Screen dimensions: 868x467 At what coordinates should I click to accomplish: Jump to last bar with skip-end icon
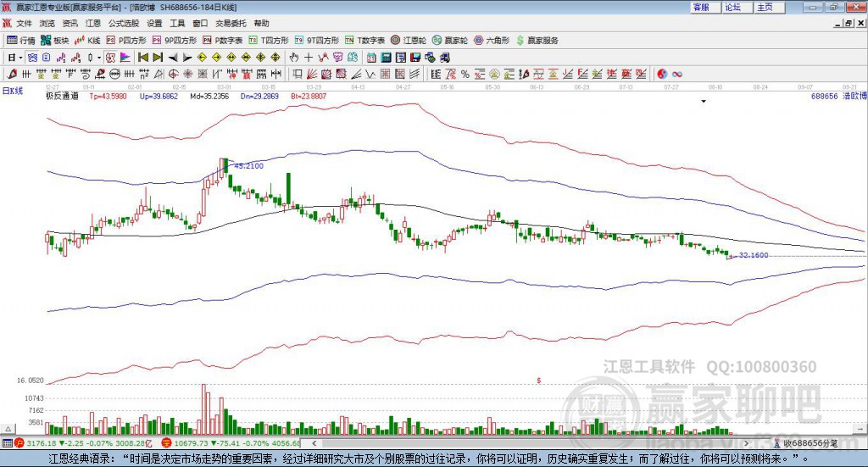[158, 58]
